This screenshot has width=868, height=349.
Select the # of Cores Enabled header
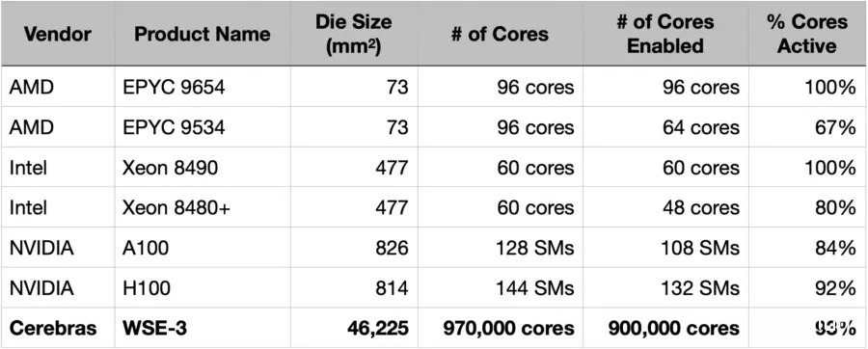pos(665,34)
